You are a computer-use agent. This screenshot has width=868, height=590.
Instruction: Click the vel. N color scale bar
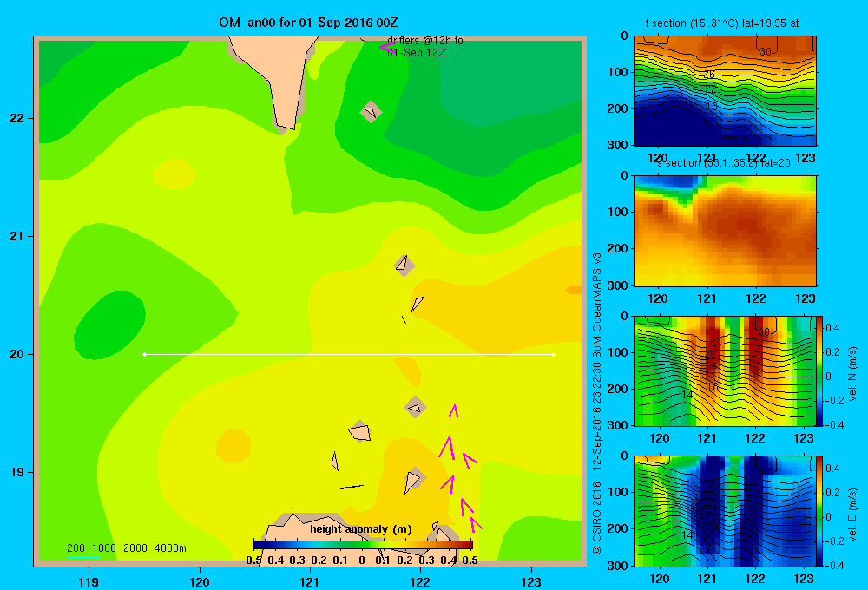pos(819,370)
